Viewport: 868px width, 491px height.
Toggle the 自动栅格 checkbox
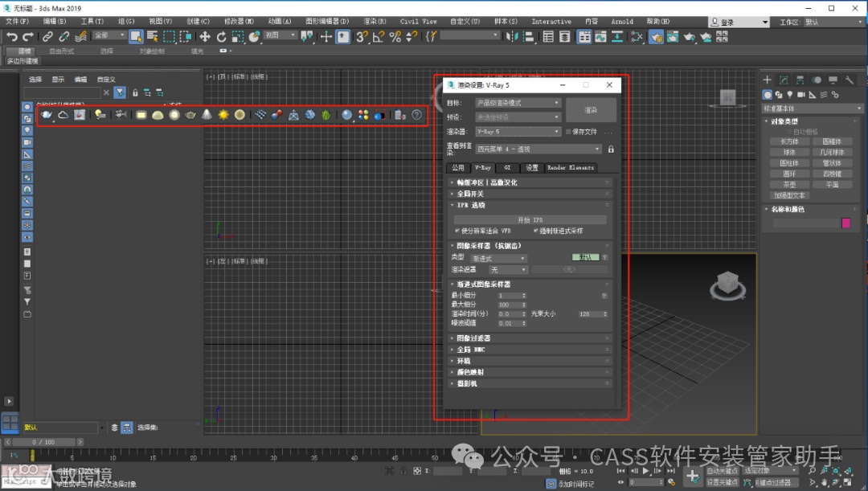(x=789, y=132)
